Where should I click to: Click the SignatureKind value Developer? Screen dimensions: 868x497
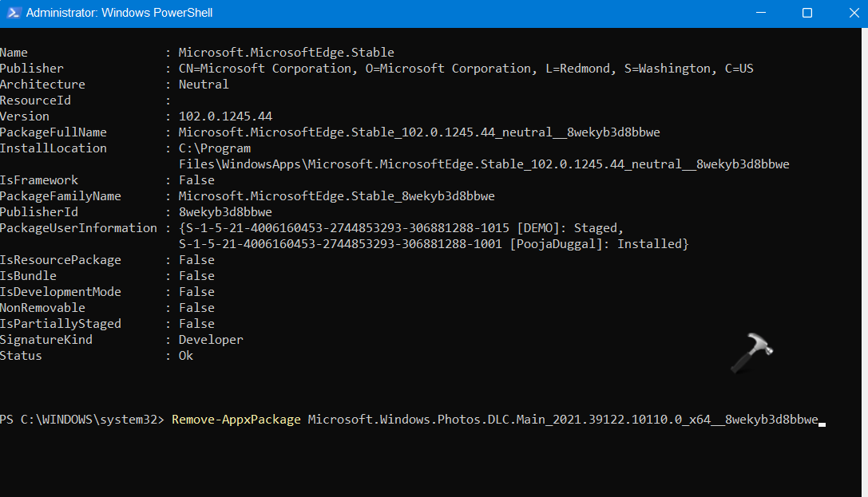[211, 340]
